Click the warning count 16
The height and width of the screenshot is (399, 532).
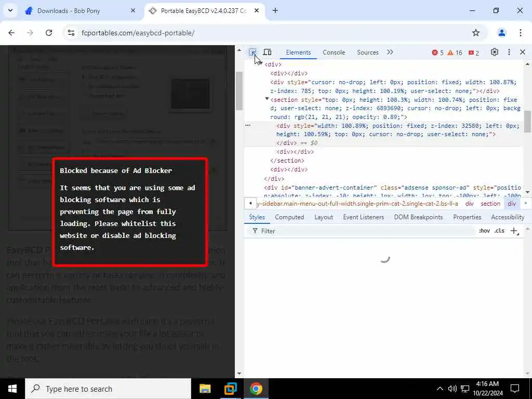pos(455,52)
